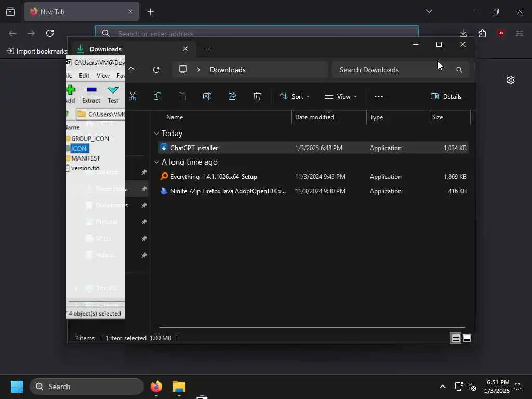This screenshot has height=399, width=532.
Task: Click the Up arrow navigation button in Explorer
Action: [131, 70]
